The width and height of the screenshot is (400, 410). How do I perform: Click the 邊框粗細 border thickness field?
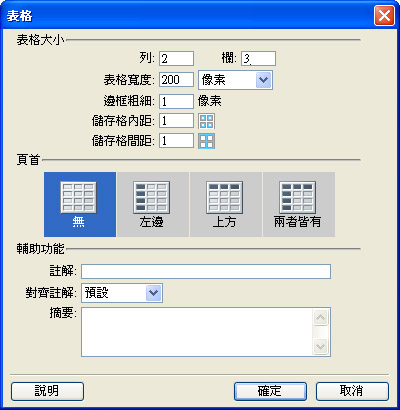point(176,101)
